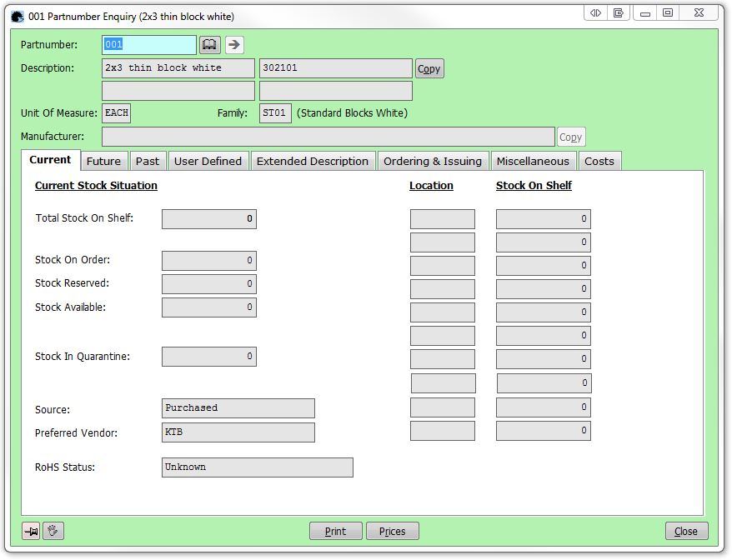Click the Family field ST01
Image resolution: width=732 pixels, height=560 pixels.
tap(275, 113)
